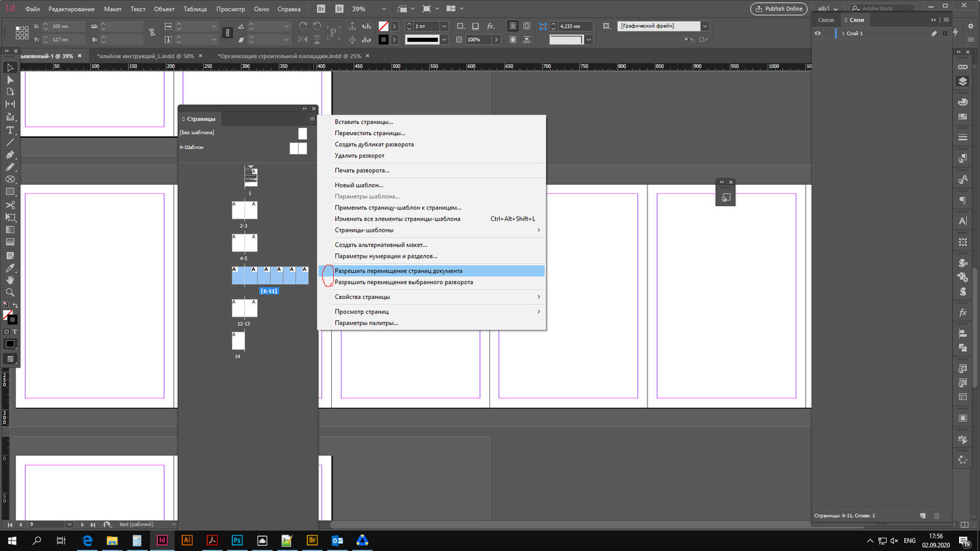Launch Photoshop from the Windows taskbar

[237, 541]
